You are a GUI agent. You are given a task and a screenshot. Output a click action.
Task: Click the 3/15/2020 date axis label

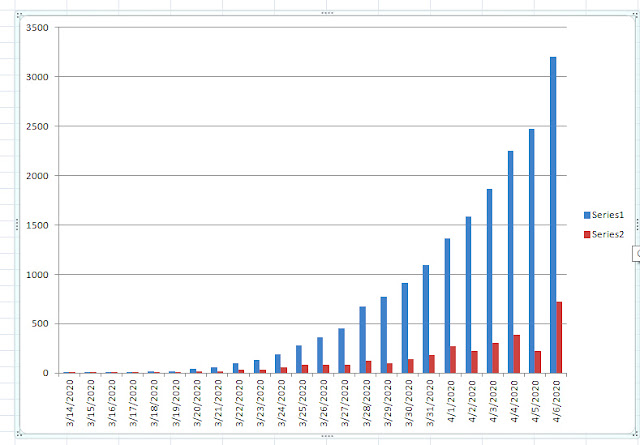[x=91, y=403]
